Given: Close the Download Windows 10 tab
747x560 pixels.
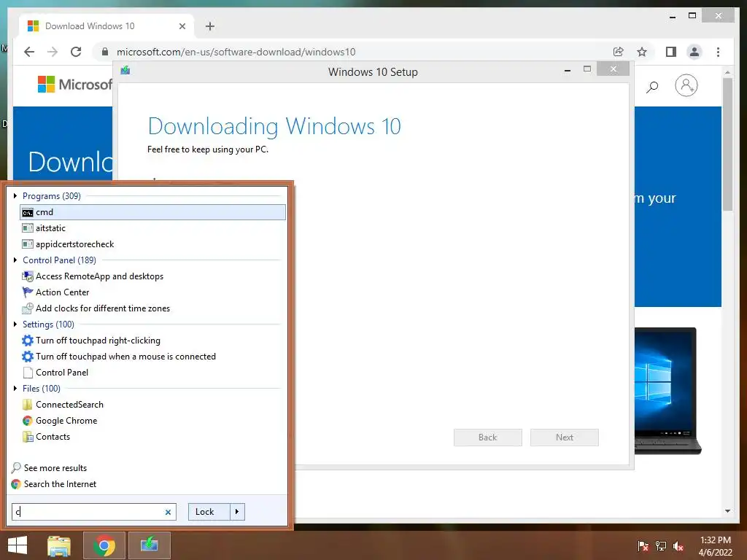Looking at the screenshot, I should click(x=182, y=27).
